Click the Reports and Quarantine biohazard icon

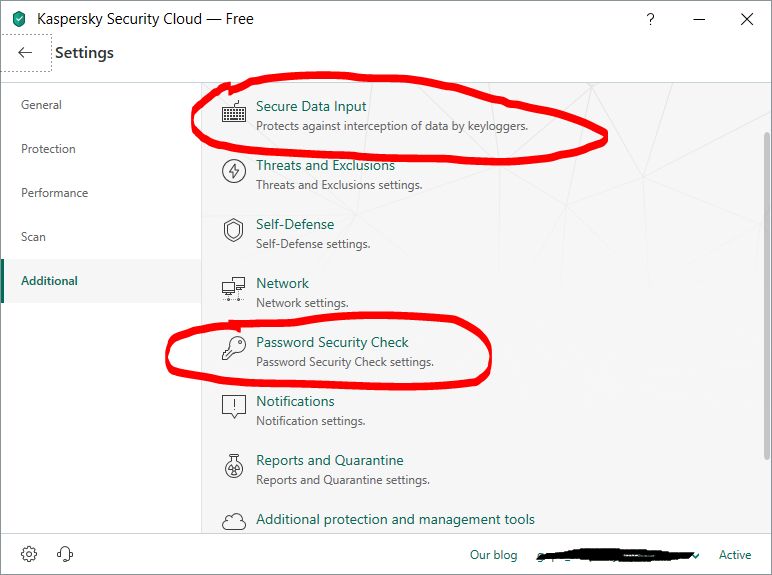234,466
